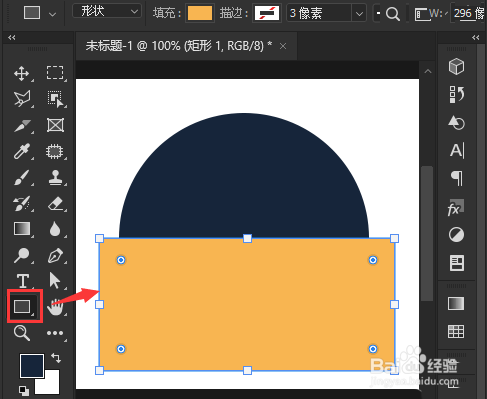Image resolution: width=487 pixels, height=399 pixels.
Task: Select the Brush tool
Action: click(x=22, y=178)
